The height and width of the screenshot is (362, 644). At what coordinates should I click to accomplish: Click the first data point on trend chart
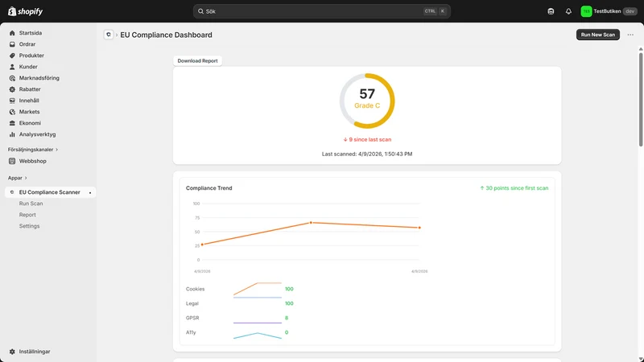point(202,245)
